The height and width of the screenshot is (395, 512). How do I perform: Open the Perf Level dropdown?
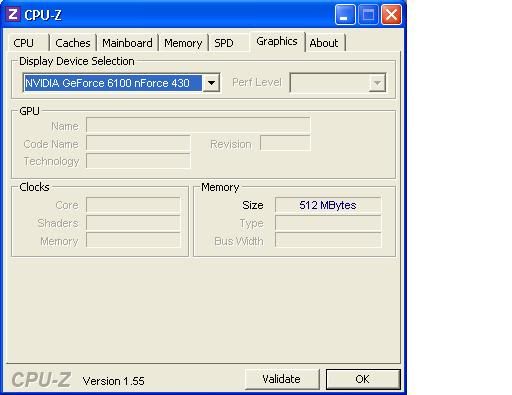coord(338,83)
